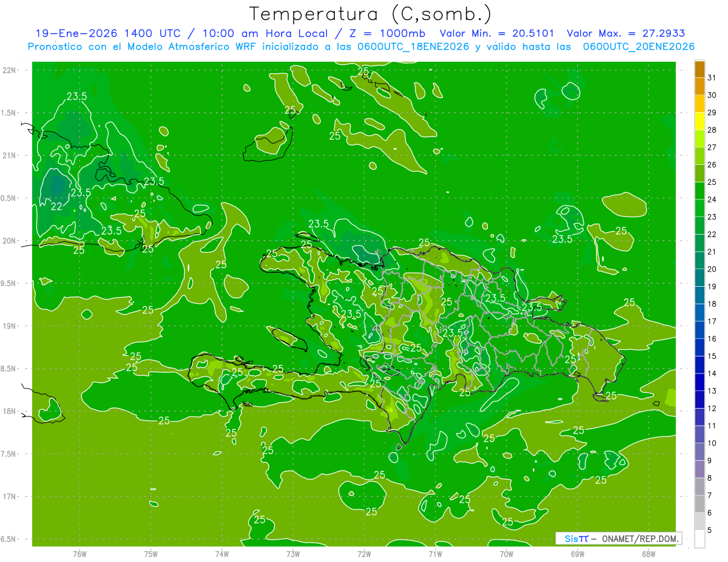Pick the green legend swatch between 24 and 25
728x562 pixels.
(699, 191)
